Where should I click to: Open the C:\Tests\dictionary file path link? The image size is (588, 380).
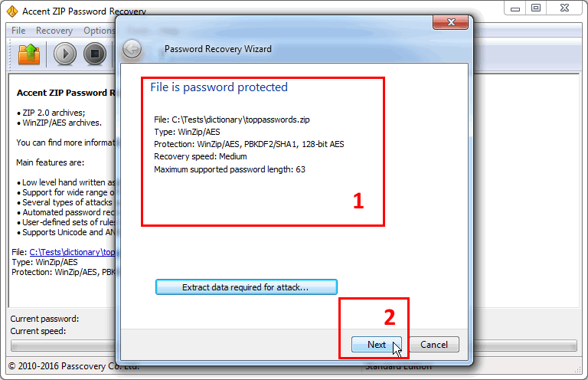pyautogui.click(x=72, y=252)
